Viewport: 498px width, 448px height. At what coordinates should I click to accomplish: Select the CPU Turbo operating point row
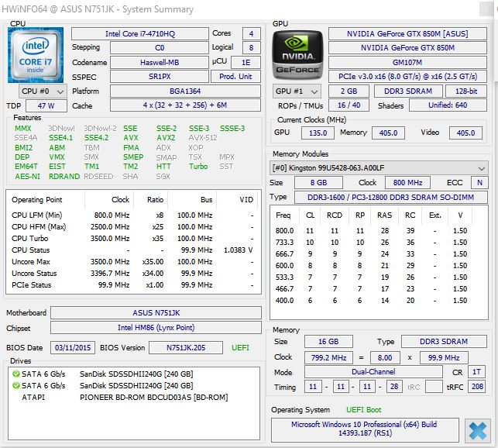pyautogui.click(x=133, y=239)
